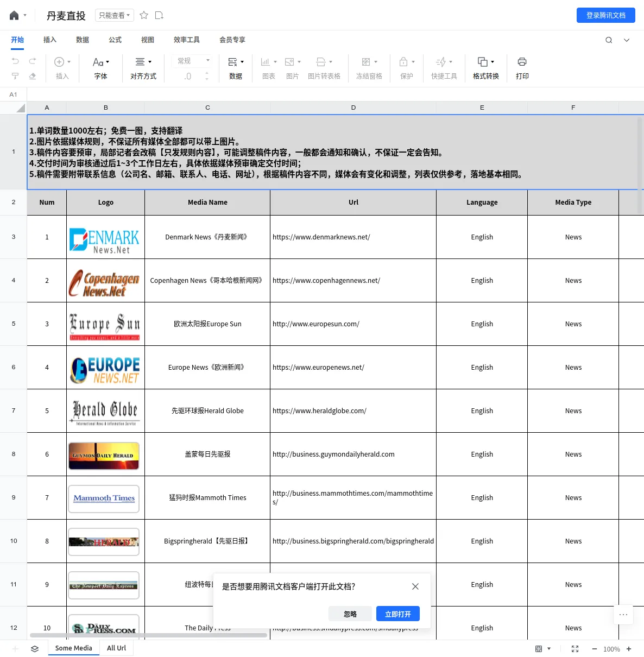
Task: Expand the 只能查看 permission dropdown
Action: [115, 15]
